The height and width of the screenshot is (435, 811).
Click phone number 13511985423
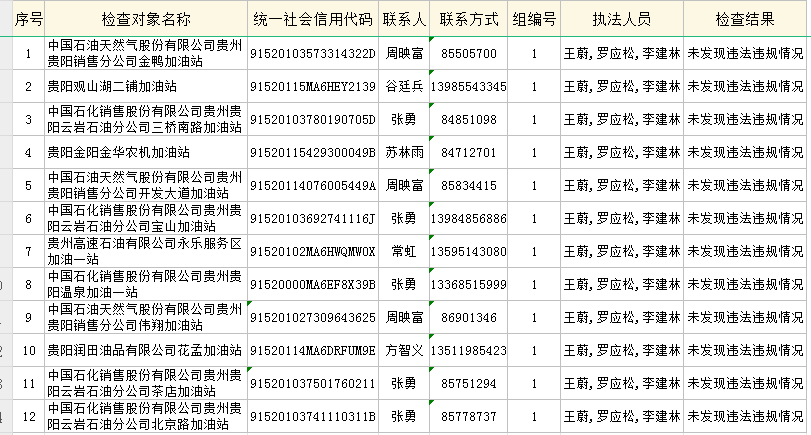click(x=469, y=351)
